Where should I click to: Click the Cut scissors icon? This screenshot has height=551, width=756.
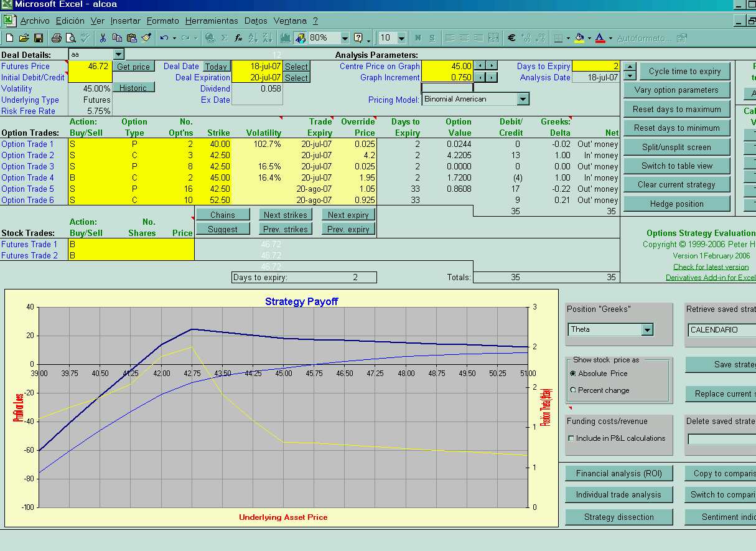click(103, 38)
